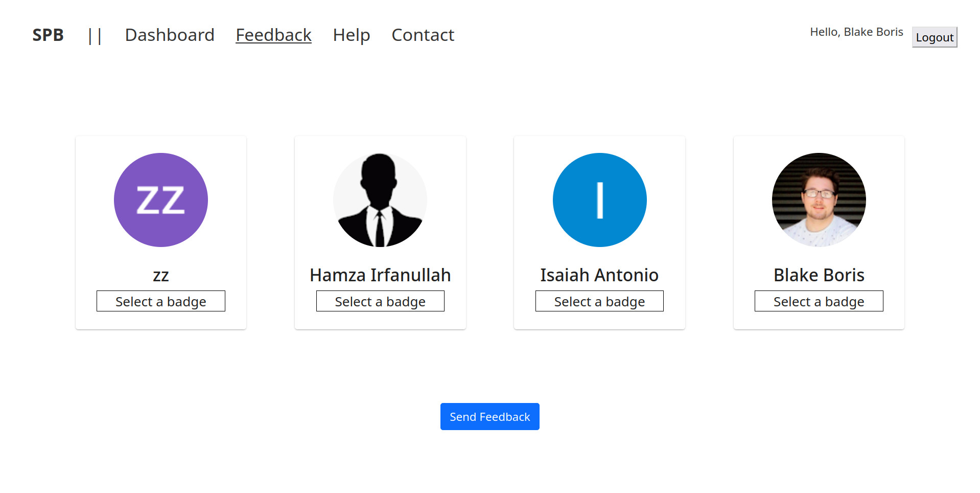Navigate to the Help page
The width and height of the screenshot is (980, 493).
(x=352, y=35)
